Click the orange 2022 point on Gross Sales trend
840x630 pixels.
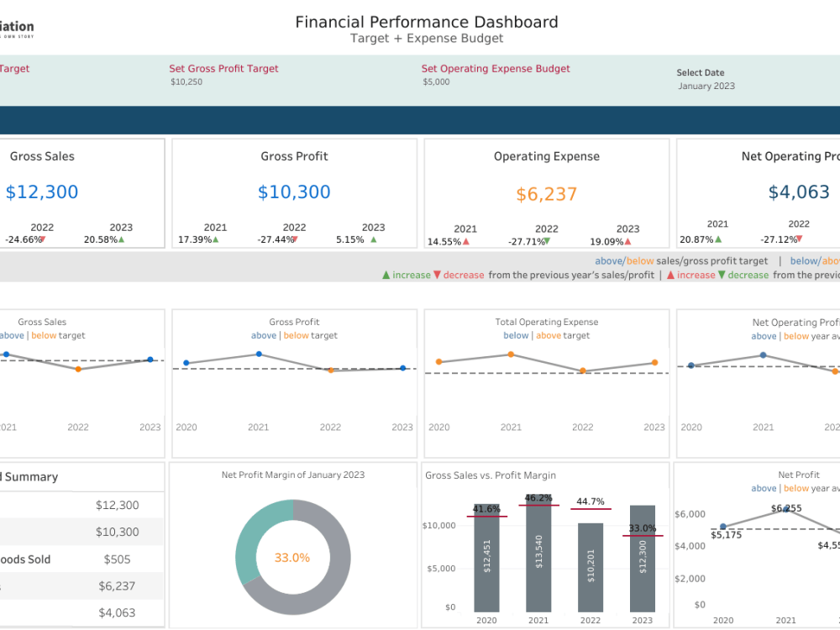click(x=77, y=367)
